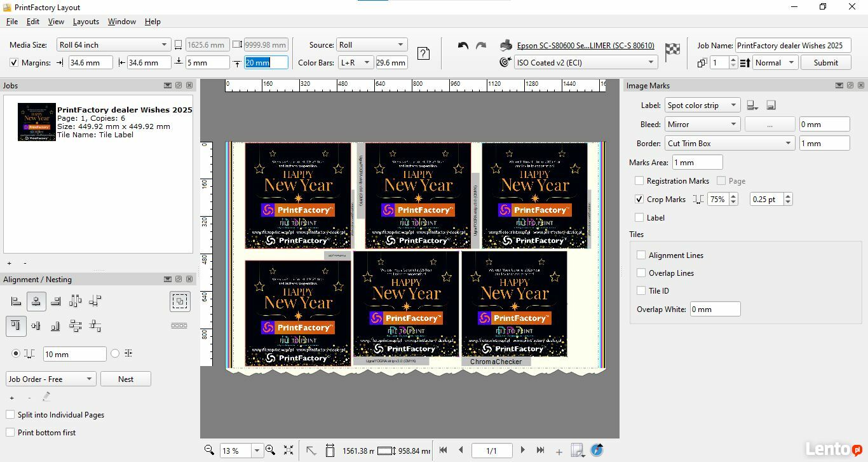Jump to the last page
The image size is (868, 462).
(x=540, y=450)
